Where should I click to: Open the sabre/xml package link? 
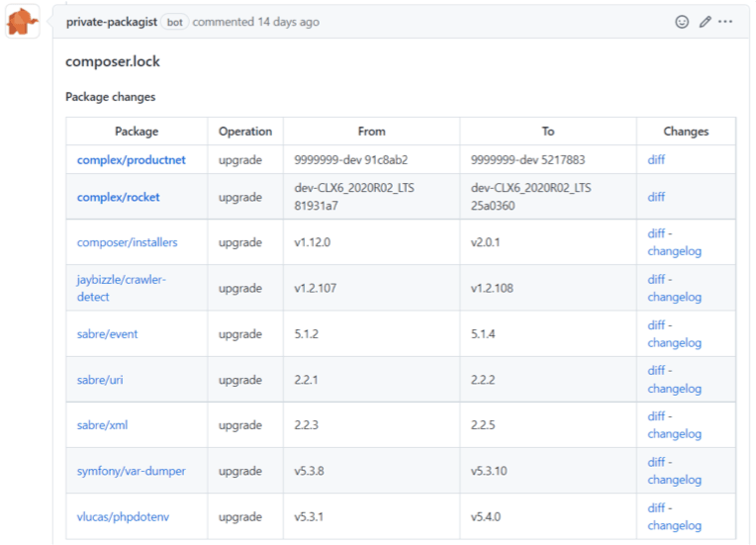(x=102, y=425)
